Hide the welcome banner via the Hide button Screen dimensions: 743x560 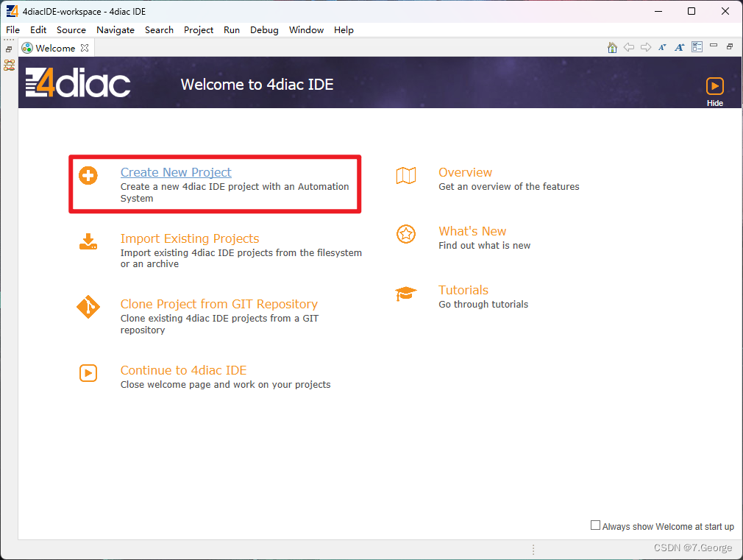point(714,87)
